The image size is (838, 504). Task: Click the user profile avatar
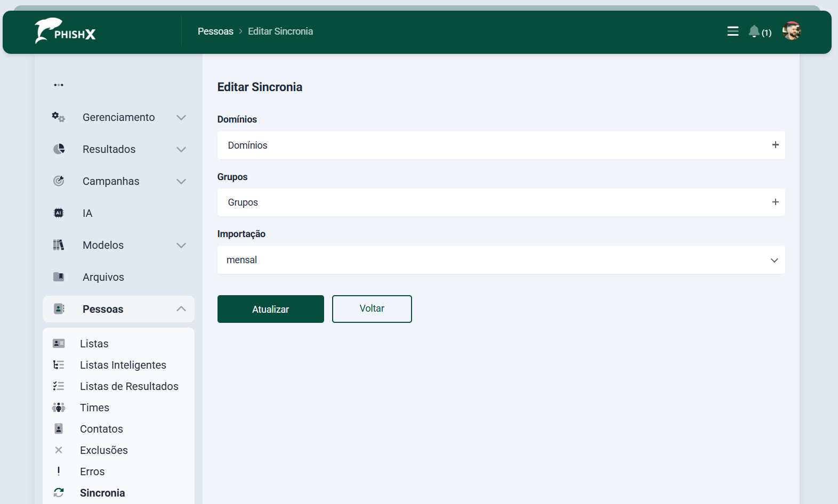click(x=792, y=31)
